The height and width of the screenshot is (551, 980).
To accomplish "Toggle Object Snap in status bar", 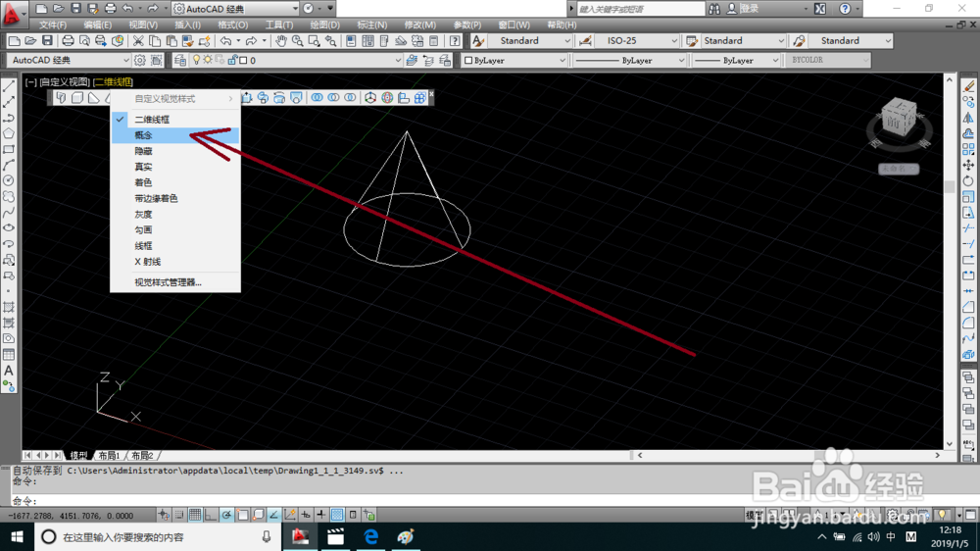I will pos(242,515).
